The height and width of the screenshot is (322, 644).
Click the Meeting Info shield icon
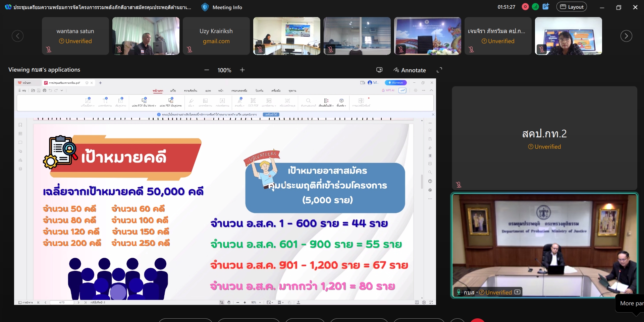tap(205, 7)
